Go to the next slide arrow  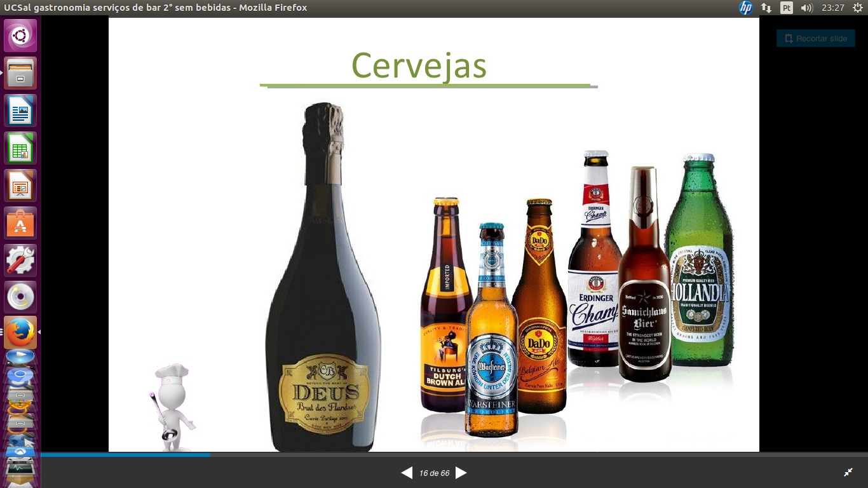pyautogui.click(x=461, y=473)
